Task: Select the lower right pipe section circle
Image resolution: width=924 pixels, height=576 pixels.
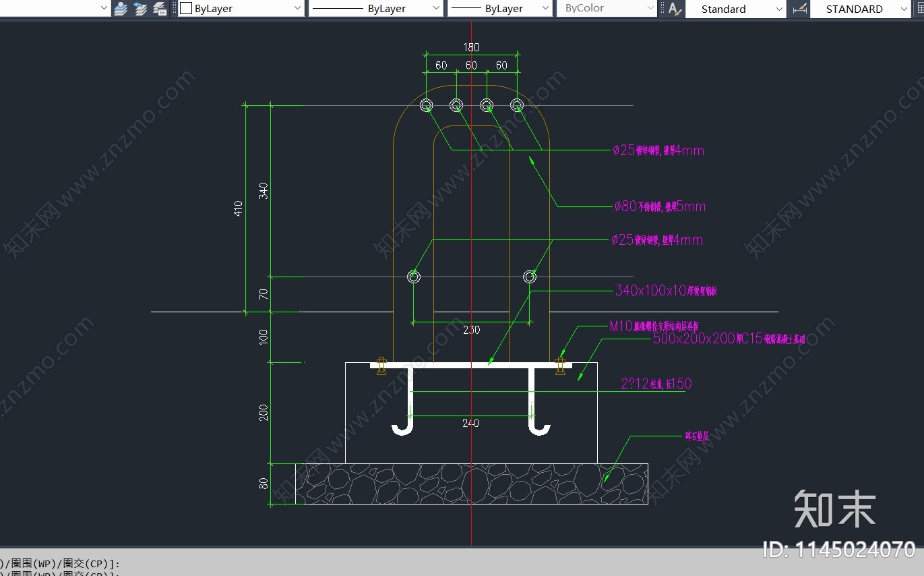Action: coord(530,277)
